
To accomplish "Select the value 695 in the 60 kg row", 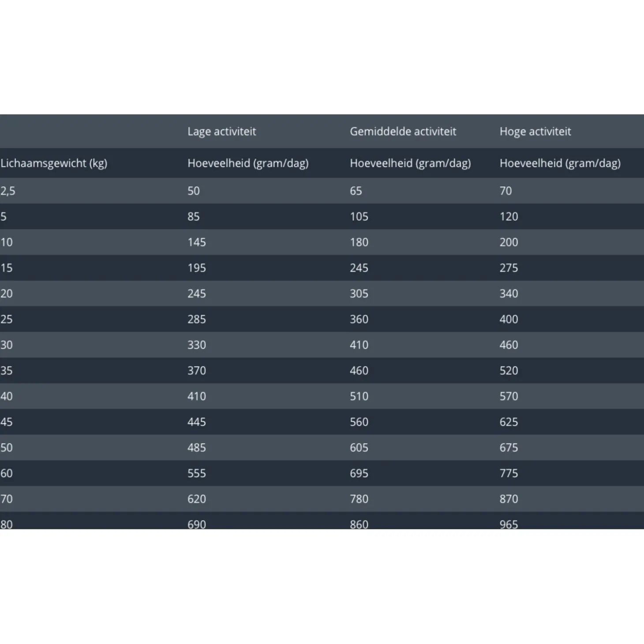I will pos(359,473).
